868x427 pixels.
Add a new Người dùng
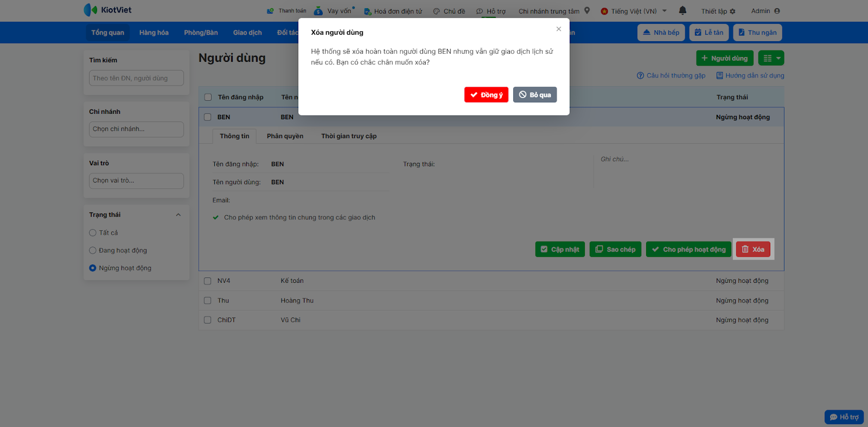click(724, 58)
